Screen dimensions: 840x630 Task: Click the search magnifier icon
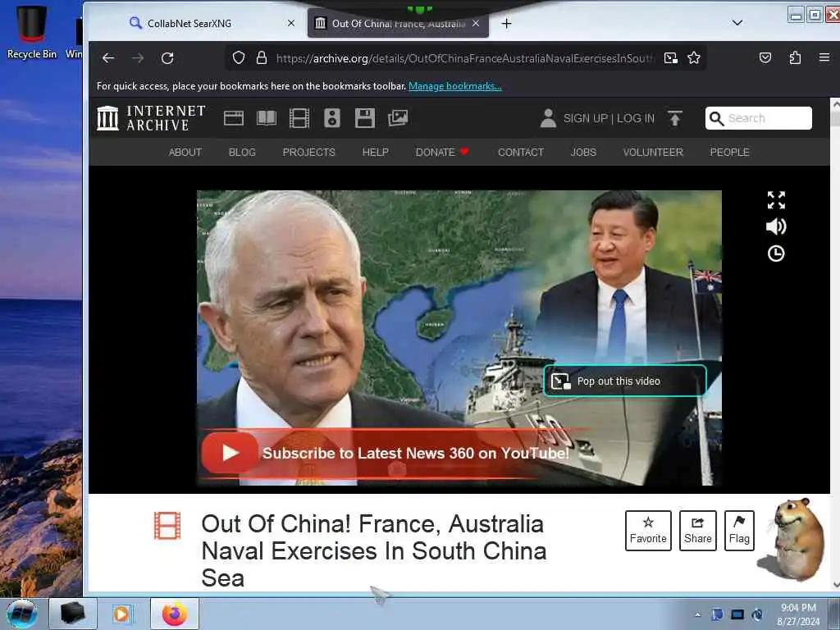coord(716,118)
